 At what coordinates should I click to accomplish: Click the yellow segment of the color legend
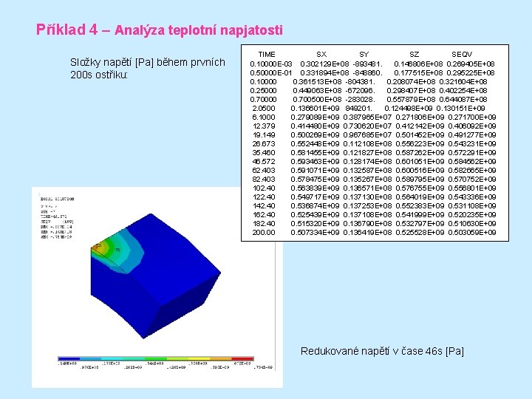pyautogui.click(x=199, y=358)
